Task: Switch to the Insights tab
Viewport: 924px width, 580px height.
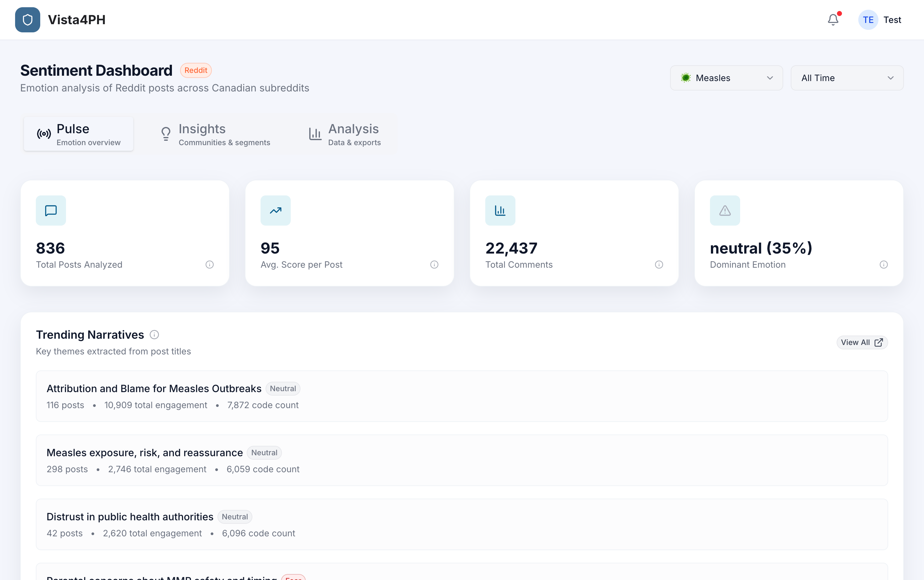Action: point(215,134)
